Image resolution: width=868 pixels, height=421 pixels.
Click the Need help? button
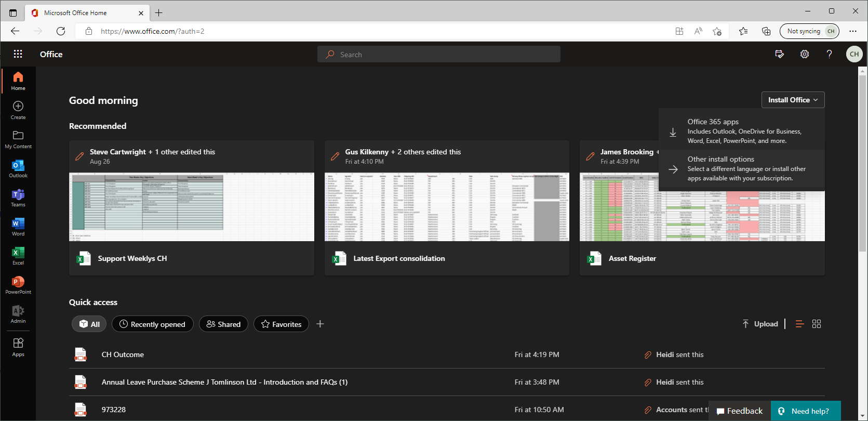(806, 411)
